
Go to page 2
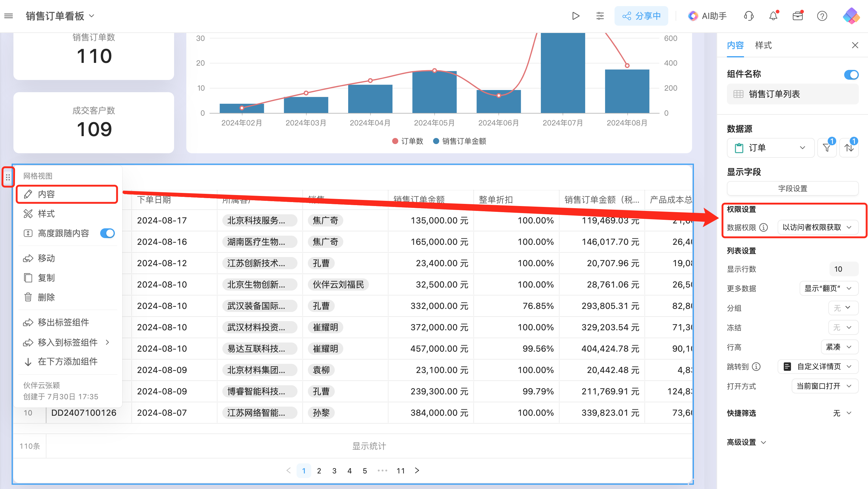click(319, 470)
